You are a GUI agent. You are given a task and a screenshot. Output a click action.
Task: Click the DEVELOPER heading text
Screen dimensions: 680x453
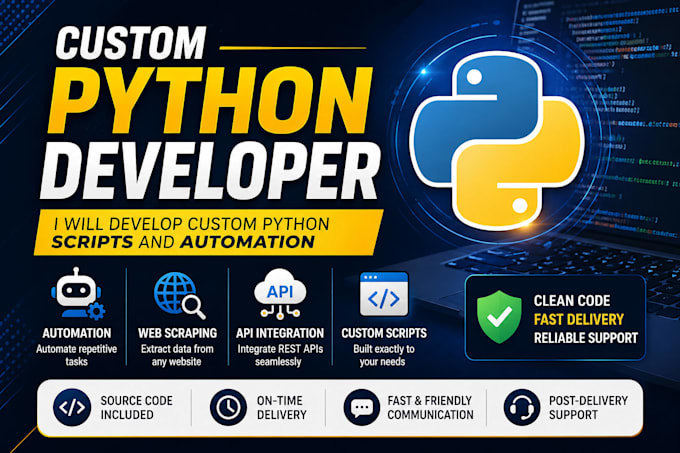(210, 170)
